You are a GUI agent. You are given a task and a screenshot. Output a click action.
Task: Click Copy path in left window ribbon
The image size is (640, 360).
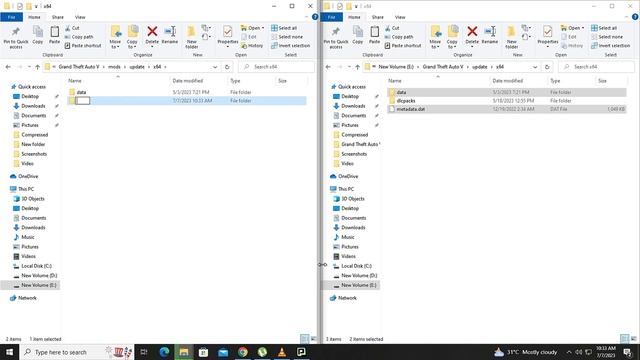click(x=79, y=37)
